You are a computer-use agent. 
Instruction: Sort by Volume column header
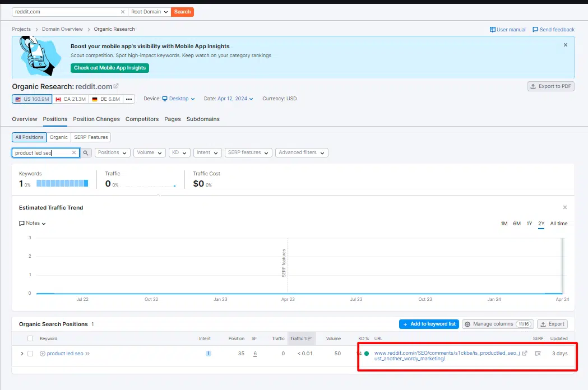[334, 338]
